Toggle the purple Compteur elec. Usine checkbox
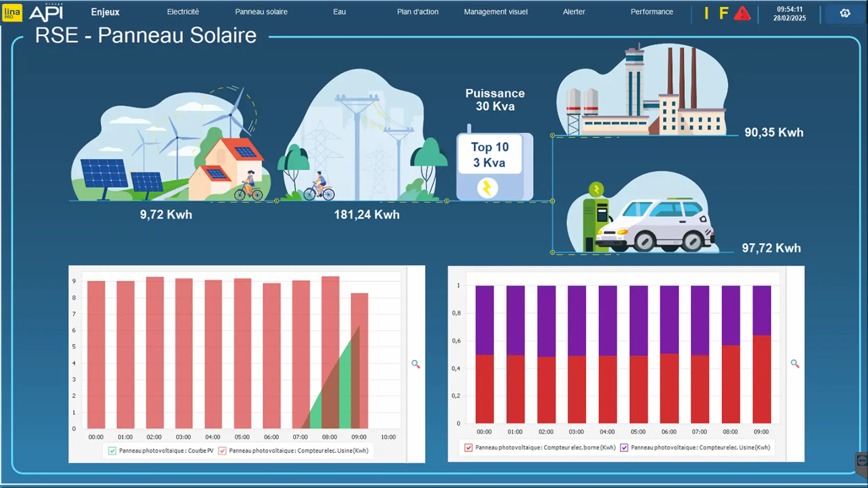The image size is (868, 488). (624, 448)
